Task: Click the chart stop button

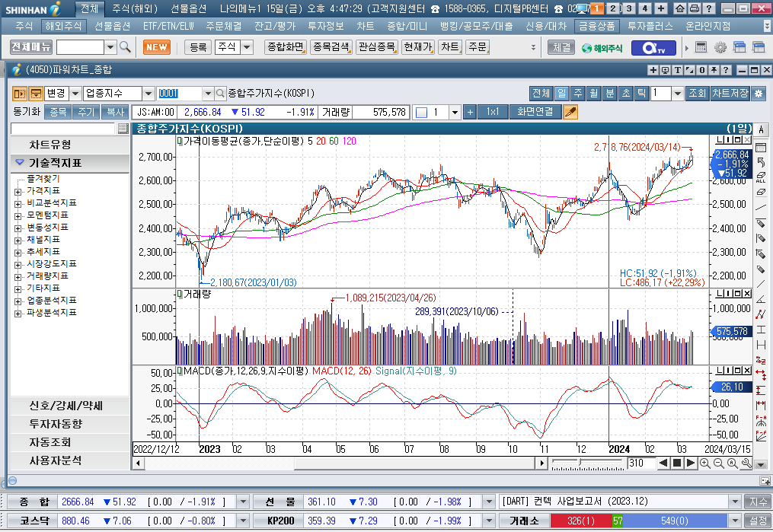Action: (x=677, y=463)
